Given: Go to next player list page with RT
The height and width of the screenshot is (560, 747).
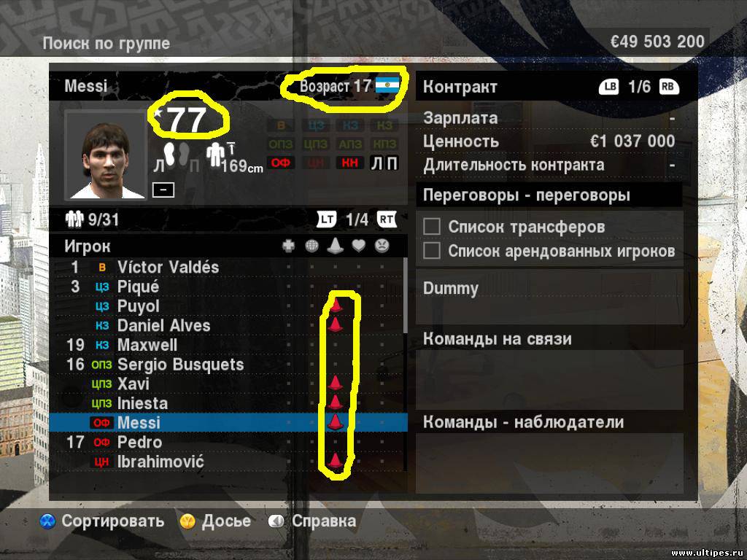Looking at the screenshot, I should (x=387, y=219).
